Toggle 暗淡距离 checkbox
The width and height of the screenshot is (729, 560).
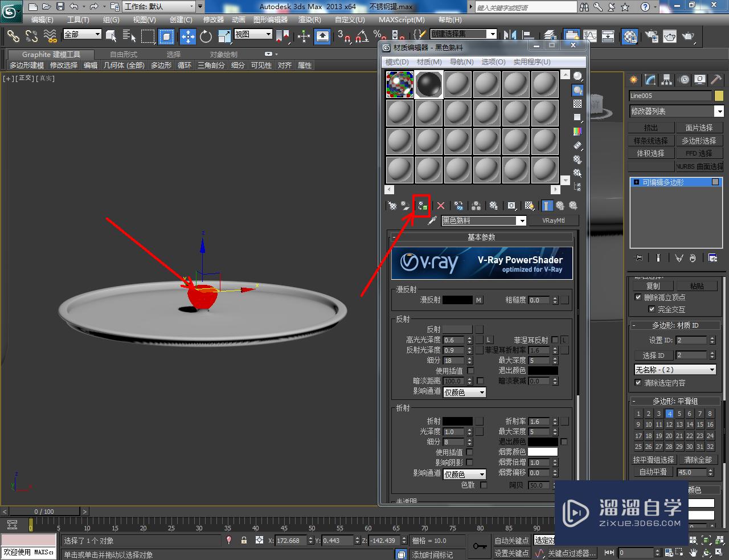[480, 381]
